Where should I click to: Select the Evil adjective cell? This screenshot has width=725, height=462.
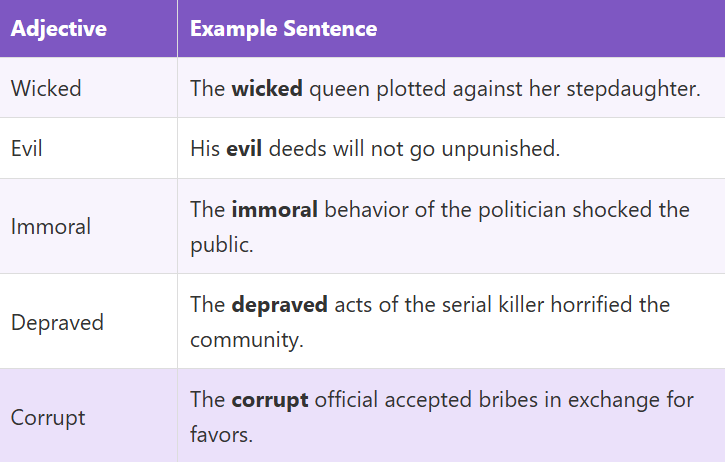point(27,149)
